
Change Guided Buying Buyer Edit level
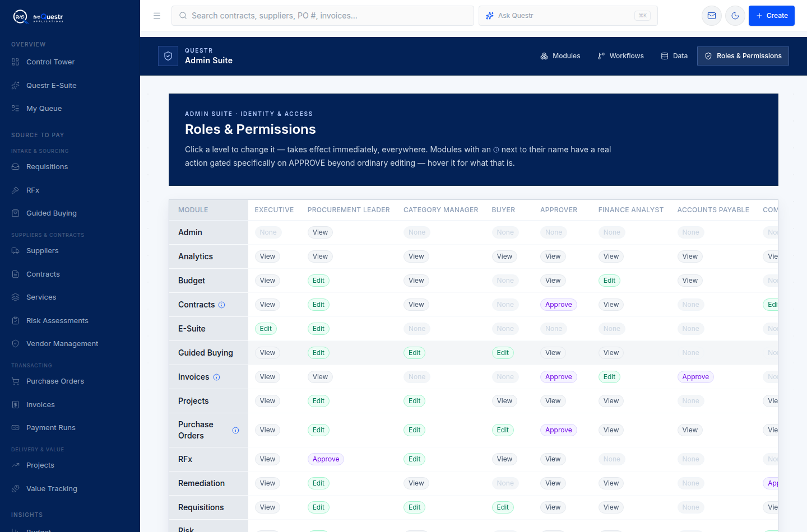(503, 353)
